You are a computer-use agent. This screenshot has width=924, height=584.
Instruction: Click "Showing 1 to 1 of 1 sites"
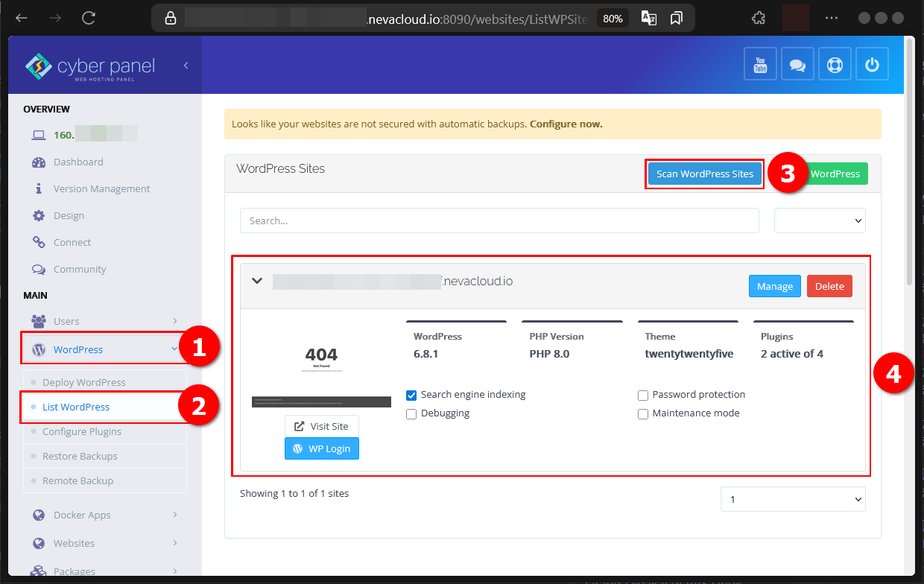[x=294, y=493]
